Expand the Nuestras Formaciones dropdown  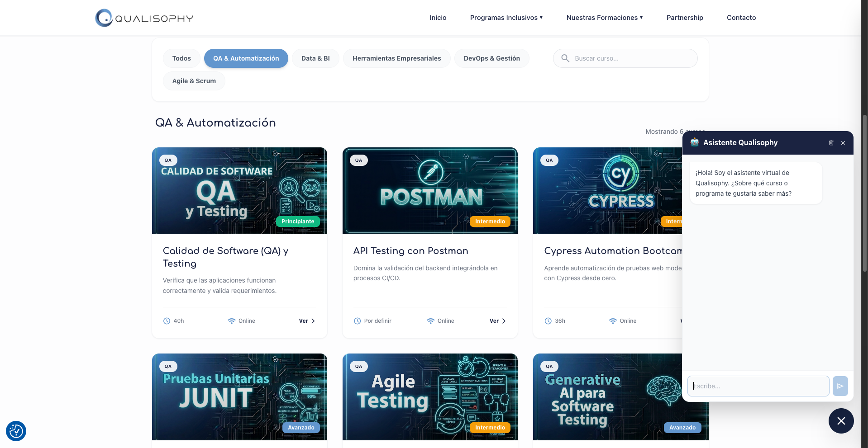605,18
